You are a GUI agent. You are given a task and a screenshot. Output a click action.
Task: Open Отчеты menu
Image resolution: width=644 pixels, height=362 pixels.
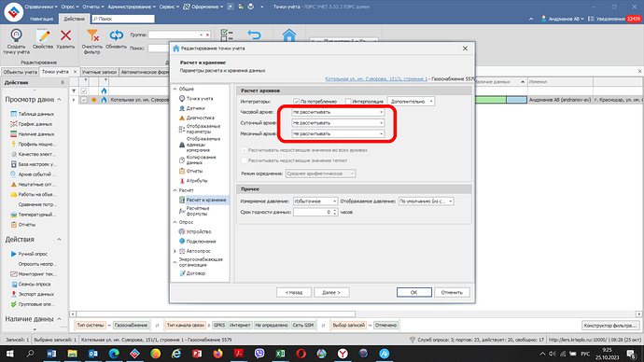[93, 7]
